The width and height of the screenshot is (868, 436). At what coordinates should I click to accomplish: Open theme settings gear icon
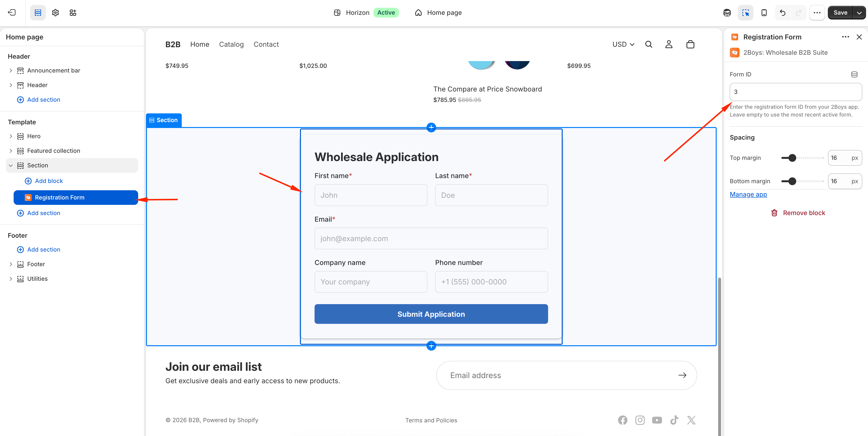55,12
